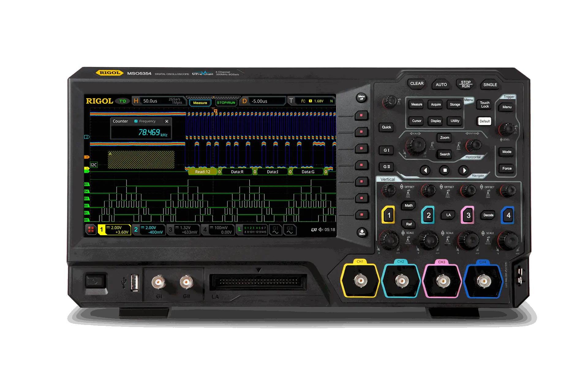Open the Utility menu
Screen dimensions: 588x392
(x=454, y=121)
